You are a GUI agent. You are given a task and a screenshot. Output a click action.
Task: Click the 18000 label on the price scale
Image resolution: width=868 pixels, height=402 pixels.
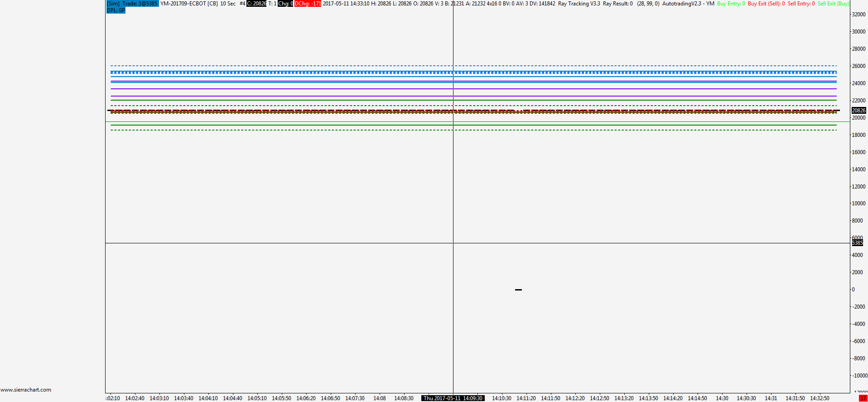point(858,135)
